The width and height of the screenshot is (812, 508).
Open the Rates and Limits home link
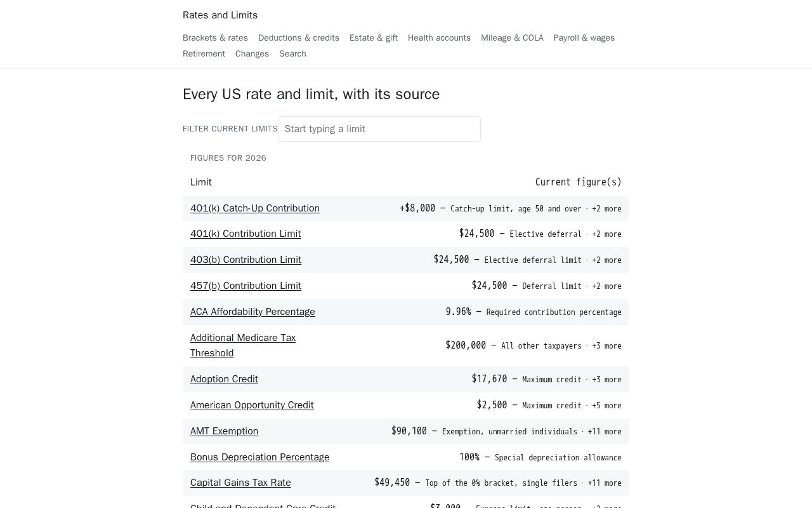pyautogui.click(x=220, y=15)
